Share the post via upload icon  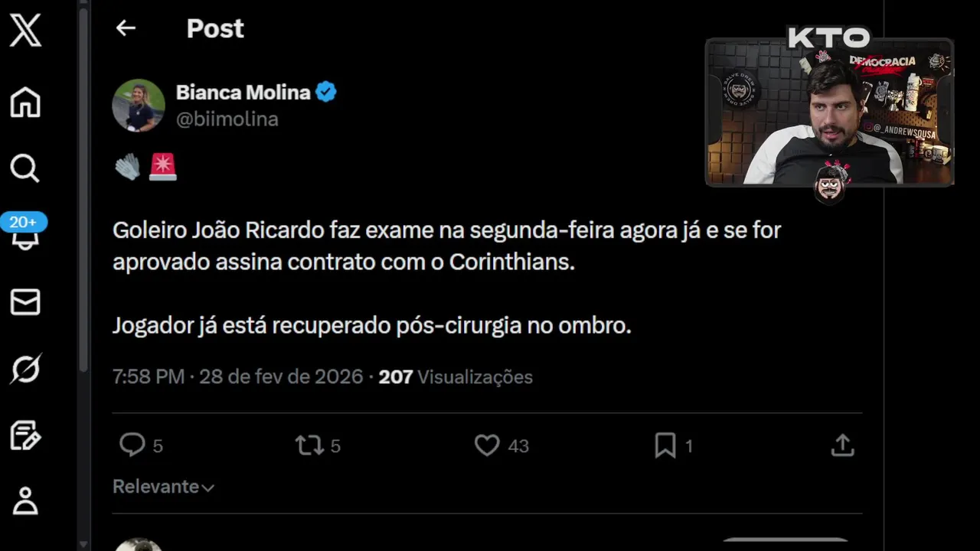click(x=842, y=445)
